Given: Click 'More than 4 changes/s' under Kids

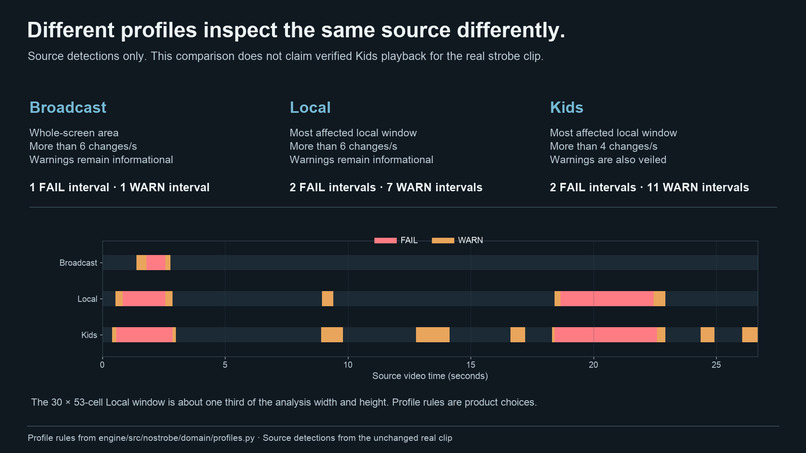Looking at the screenshot, I should [x=603, y=147].
